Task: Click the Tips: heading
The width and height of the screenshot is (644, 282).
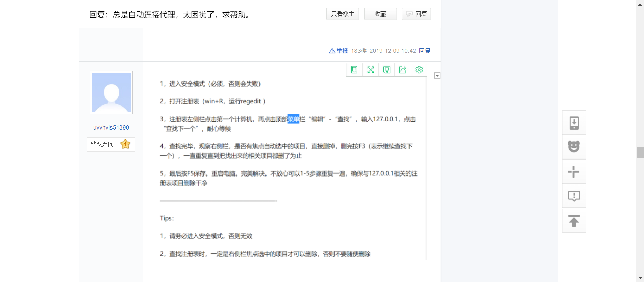Action: coord(167,218)
